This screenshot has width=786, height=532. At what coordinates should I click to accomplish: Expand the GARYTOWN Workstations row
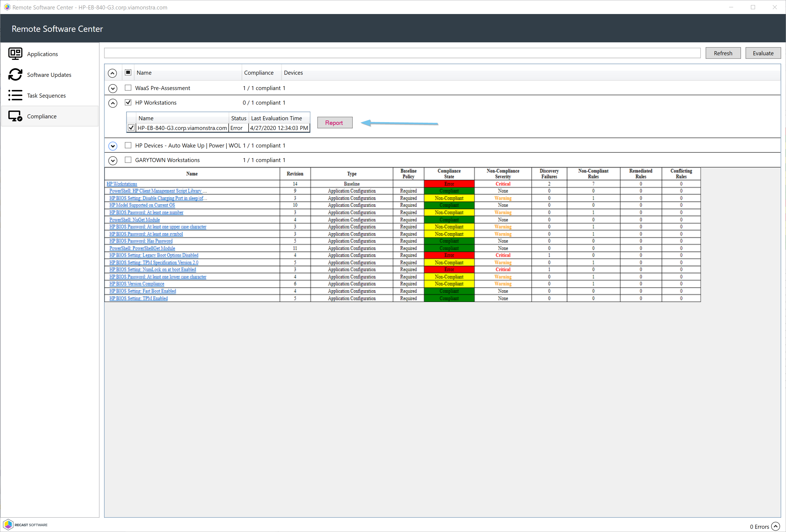click(113, 160)
